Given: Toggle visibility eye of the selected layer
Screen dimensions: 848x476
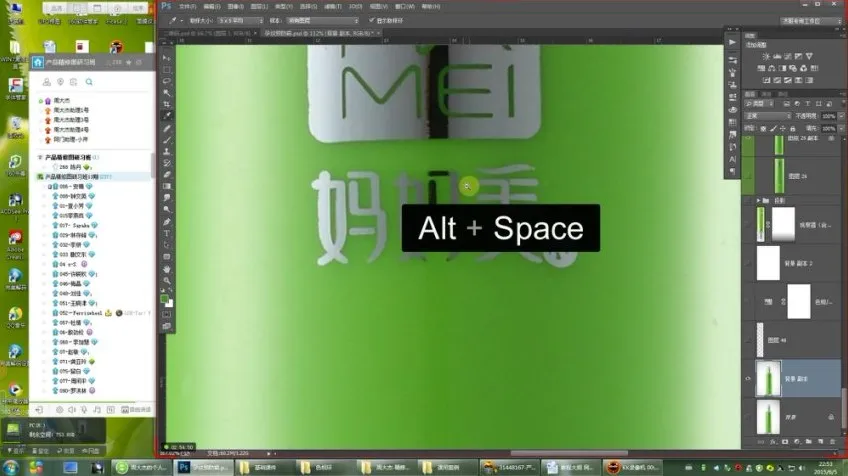Looking at the screenshot, I should click(x=749, y=379).
